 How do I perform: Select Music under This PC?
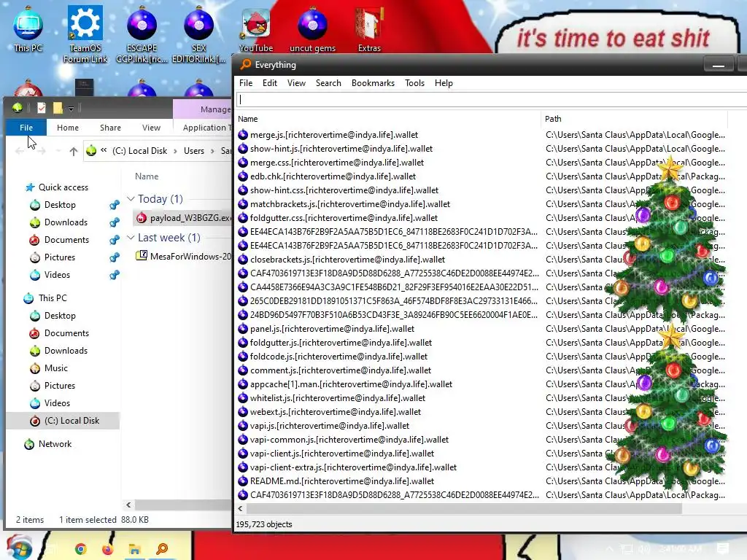55,368
